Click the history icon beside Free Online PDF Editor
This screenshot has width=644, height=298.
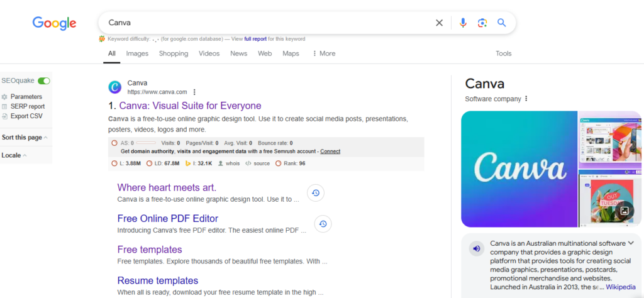[323, 224]
